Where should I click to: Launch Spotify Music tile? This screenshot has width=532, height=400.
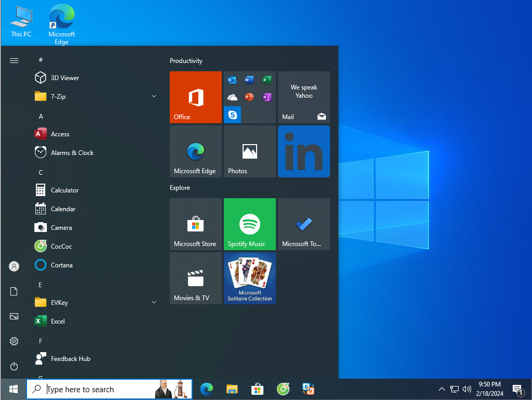249,224
